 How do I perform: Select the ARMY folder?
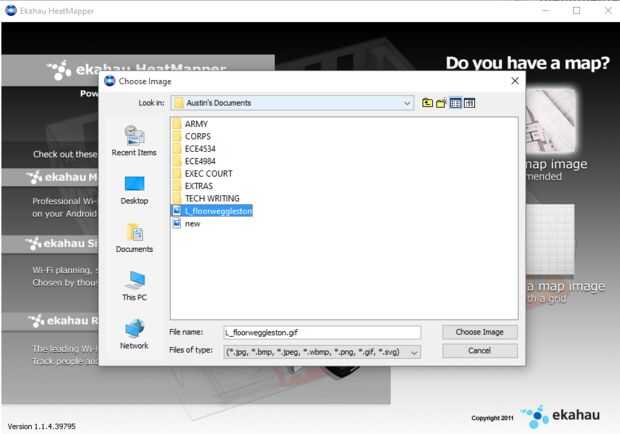(x=190, y=124)
